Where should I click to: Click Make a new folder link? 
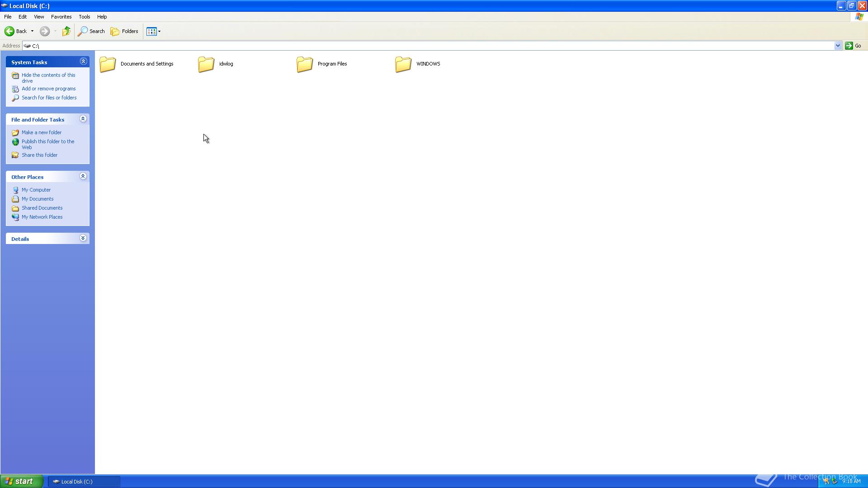(41, 131)
